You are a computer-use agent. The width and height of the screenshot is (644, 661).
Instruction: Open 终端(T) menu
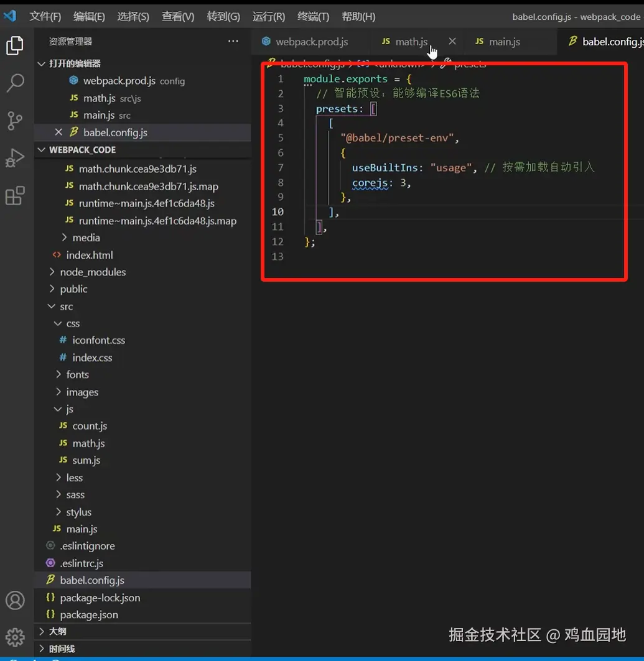314,16
